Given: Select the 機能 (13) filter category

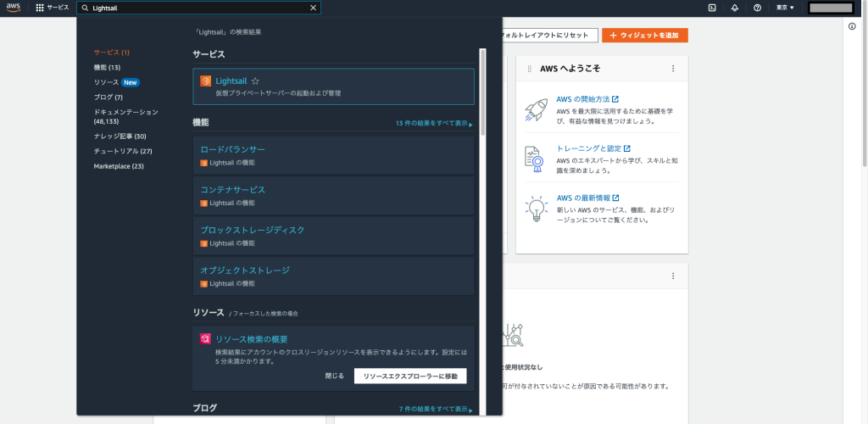Looking at the screenshot, I should [x=107, y=67].
